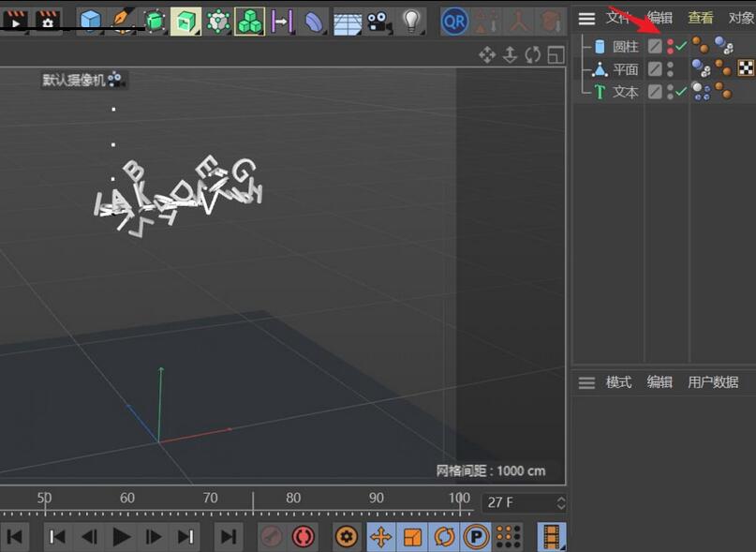Toggle the checkmark next to 文本

click(x=682, y=89)
